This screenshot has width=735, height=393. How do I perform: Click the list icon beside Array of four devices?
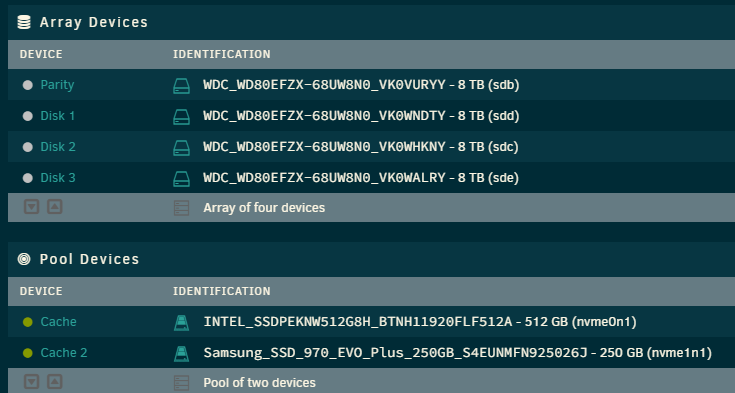(181, 208)
